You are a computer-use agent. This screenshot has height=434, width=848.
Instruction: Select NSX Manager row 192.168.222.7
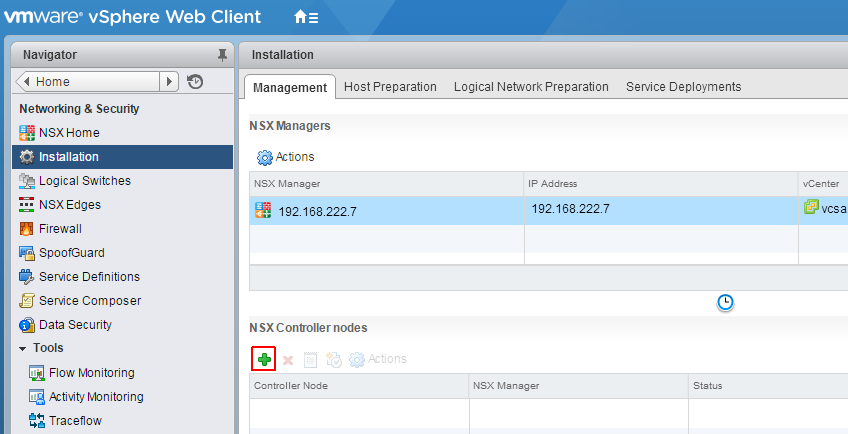tap(548, 211)
